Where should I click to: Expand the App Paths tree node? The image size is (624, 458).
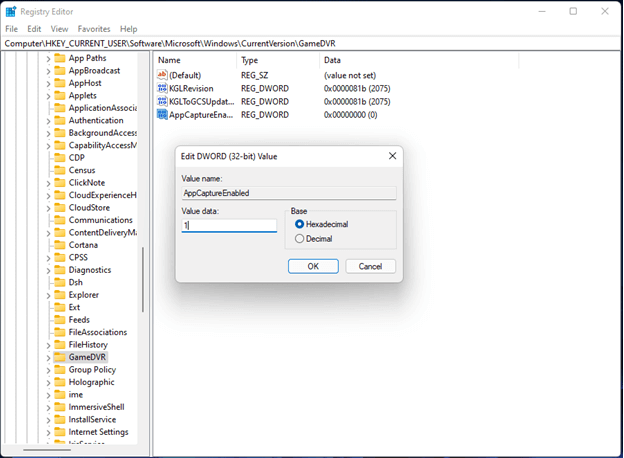coord(47,58)
